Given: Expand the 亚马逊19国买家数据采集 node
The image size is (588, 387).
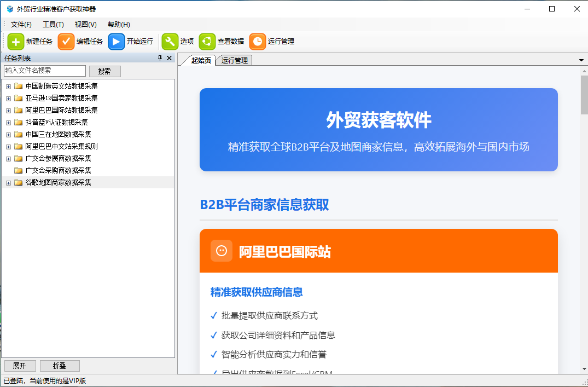Looking at the screenshot, I should tap(8, 97).
